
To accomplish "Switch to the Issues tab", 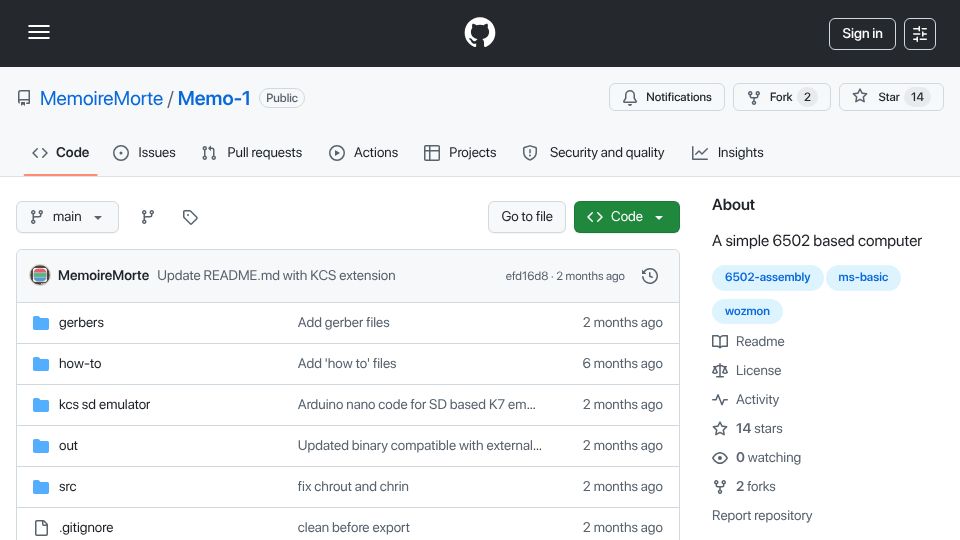I will (144, 152).
